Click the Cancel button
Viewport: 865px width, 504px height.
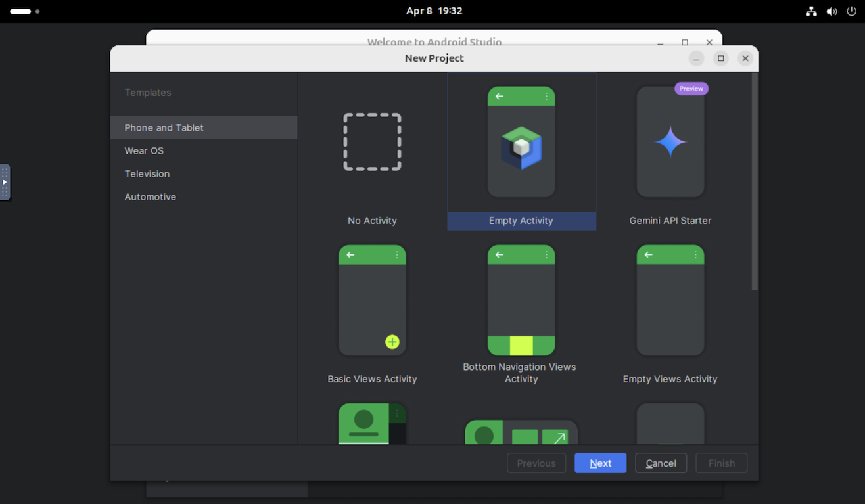pyautogui.click(x=661, y=463)
